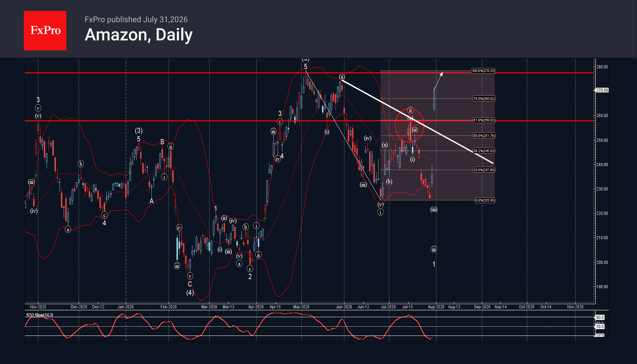
Task: Click the Dec-12 date label
Action: [98, 307]
